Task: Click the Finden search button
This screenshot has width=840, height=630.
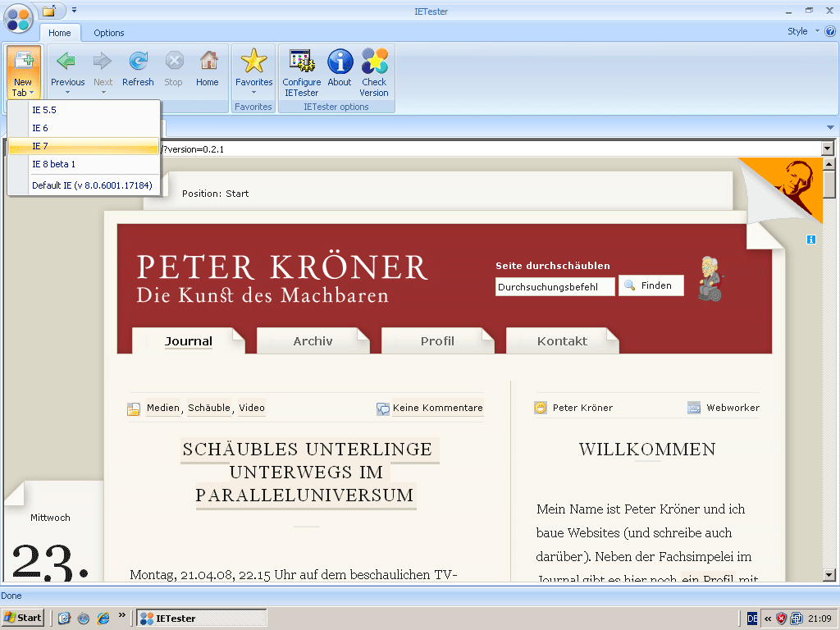Action: tap(651, 285)
